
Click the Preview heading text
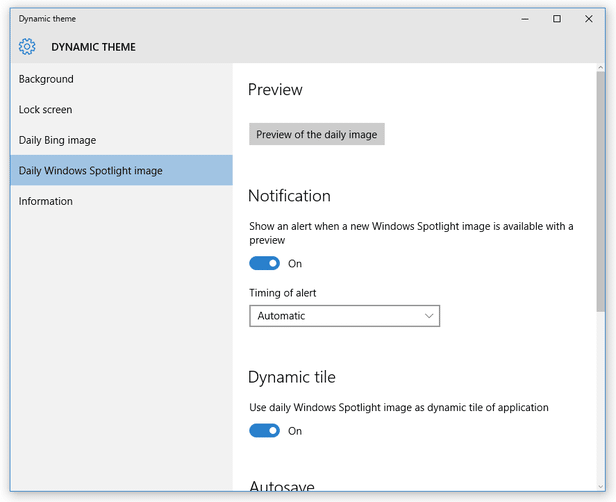pos(275,90)
